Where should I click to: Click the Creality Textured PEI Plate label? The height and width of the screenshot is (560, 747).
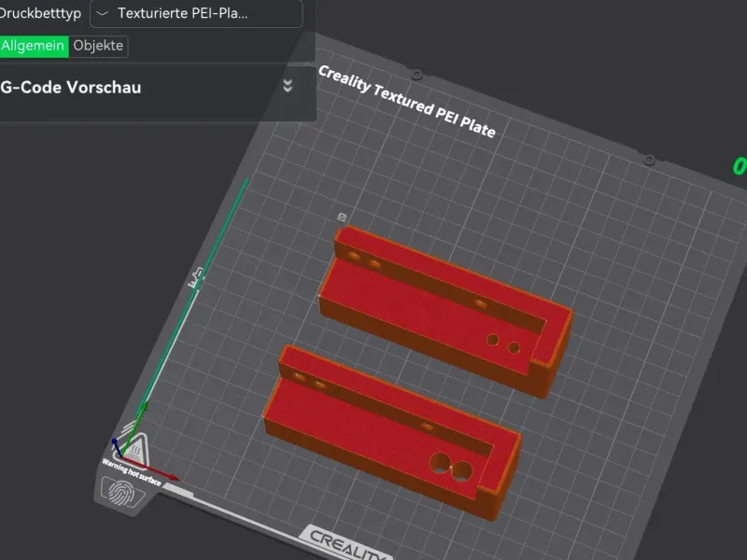coord(407,102)
